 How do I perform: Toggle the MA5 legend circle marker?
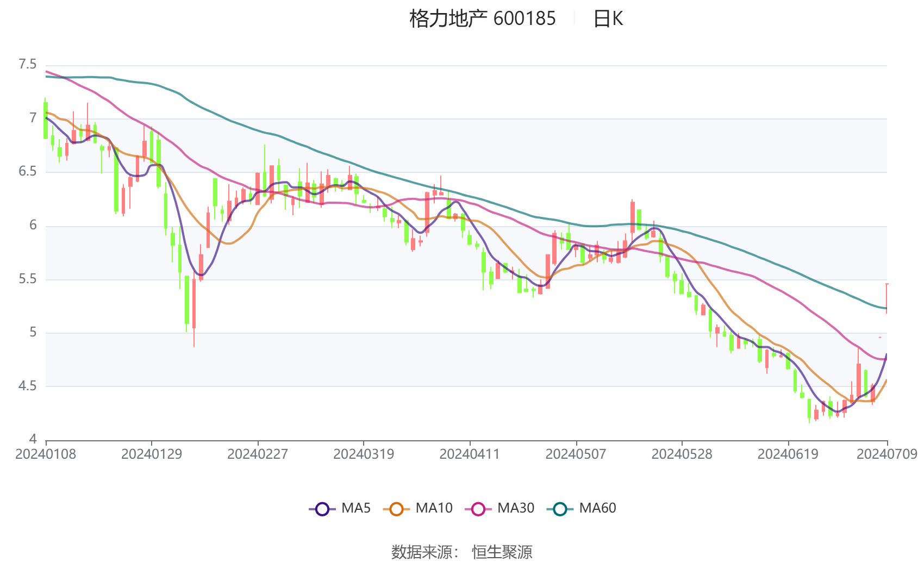[322, 509]
